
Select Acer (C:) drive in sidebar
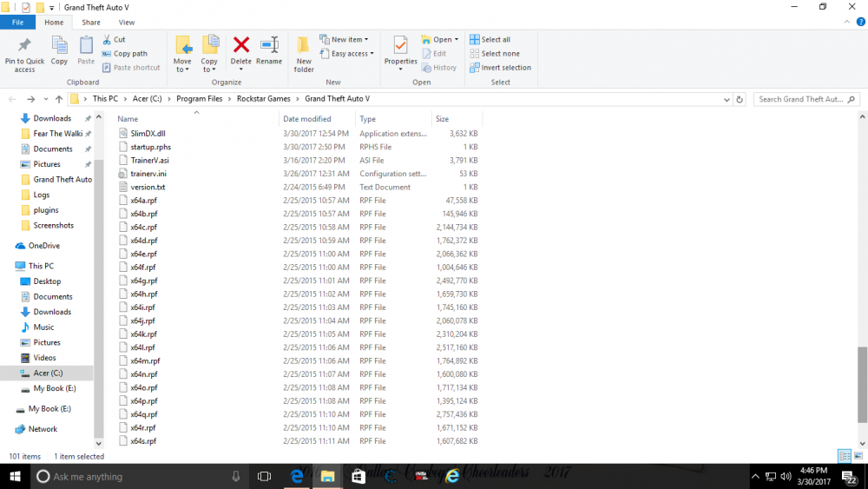coord(48,373)
